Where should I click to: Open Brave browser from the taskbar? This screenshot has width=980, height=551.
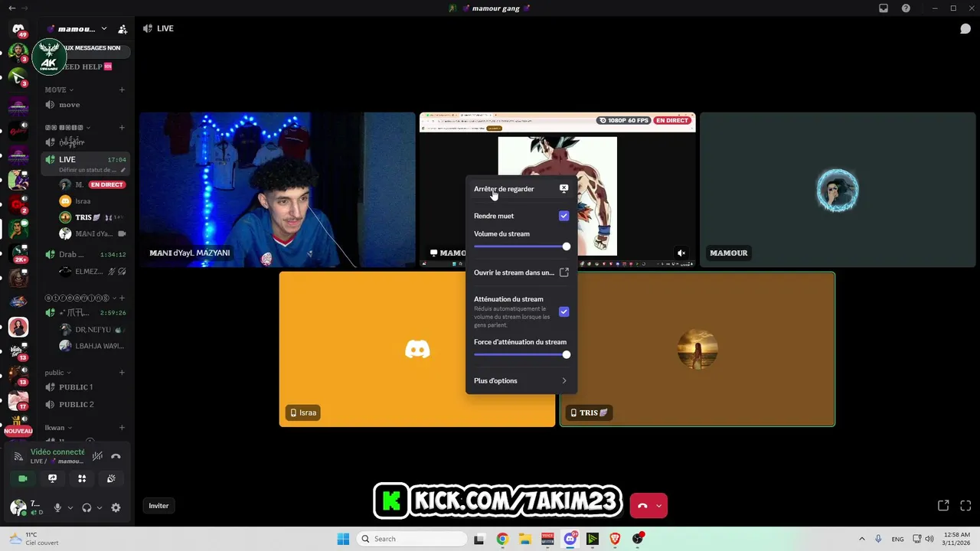point(615,539)
